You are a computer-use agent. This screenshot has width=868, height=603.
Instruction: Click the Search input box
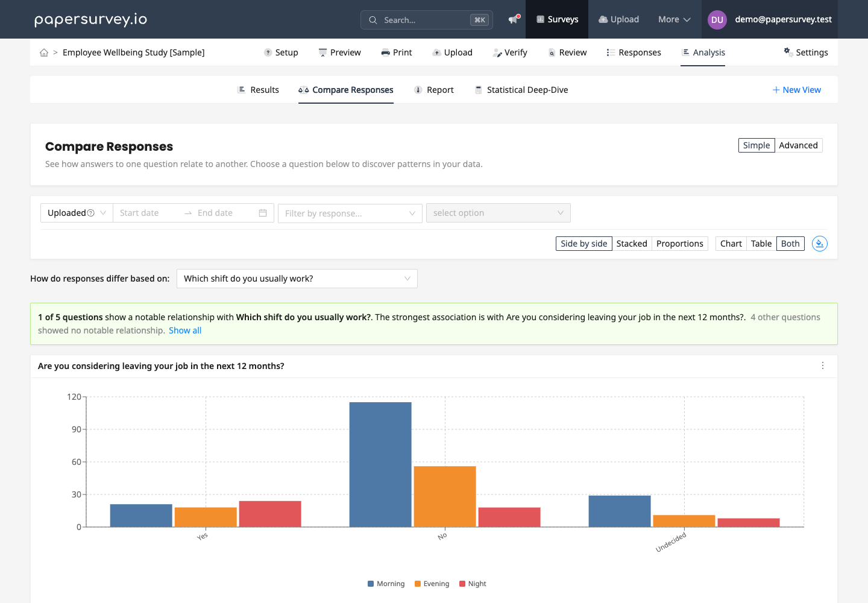pyautogui.click(x=427, y=20)
